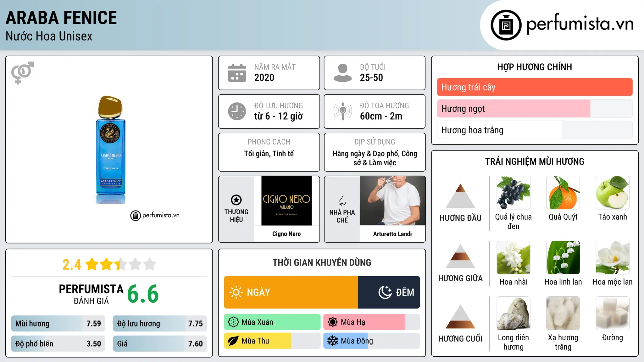Select the Xạ hương trắng note image

pos(563,313)
